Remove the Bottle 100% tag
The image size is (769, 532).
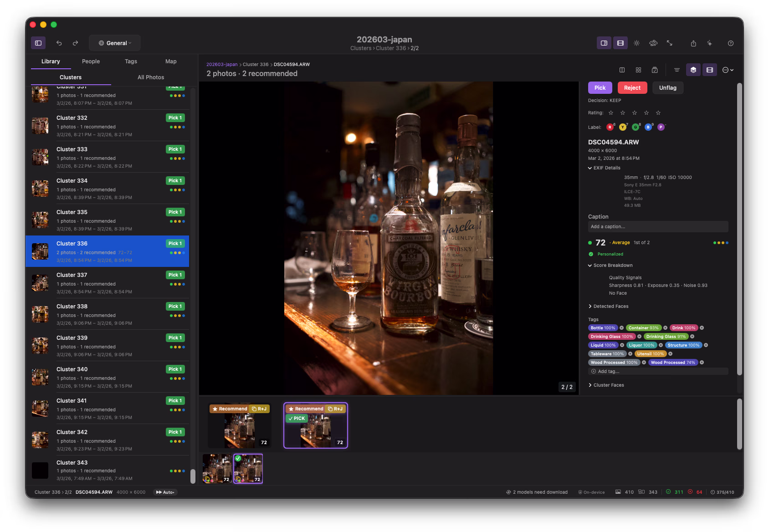click(x=621, y=328)
